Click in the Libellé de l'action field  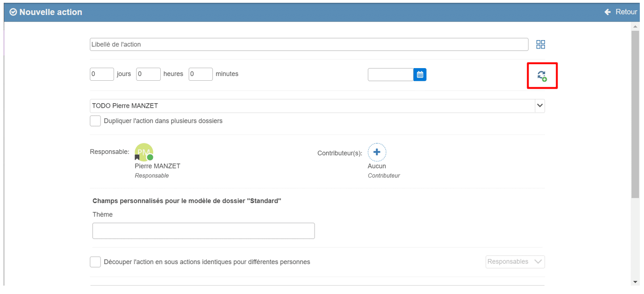[x=308, y=45]
